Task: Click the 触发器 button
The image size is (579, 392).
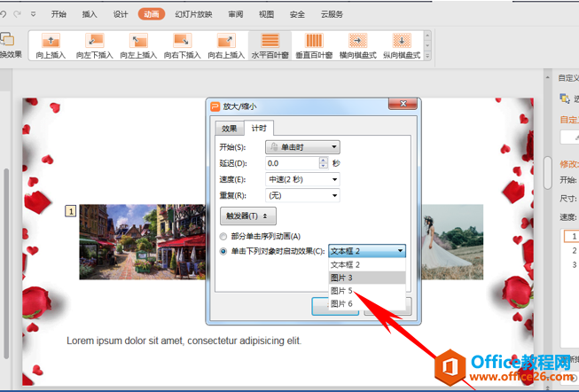Action: [x=247, y=216]
